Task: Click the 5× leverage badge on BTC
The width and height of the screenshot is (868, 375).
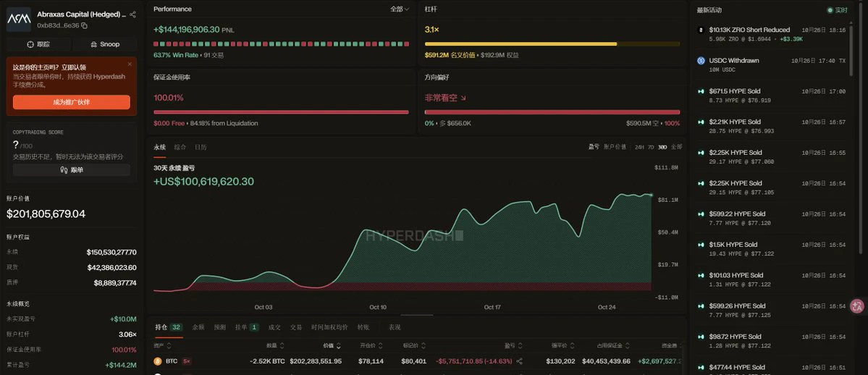Action: click(187, 361)
